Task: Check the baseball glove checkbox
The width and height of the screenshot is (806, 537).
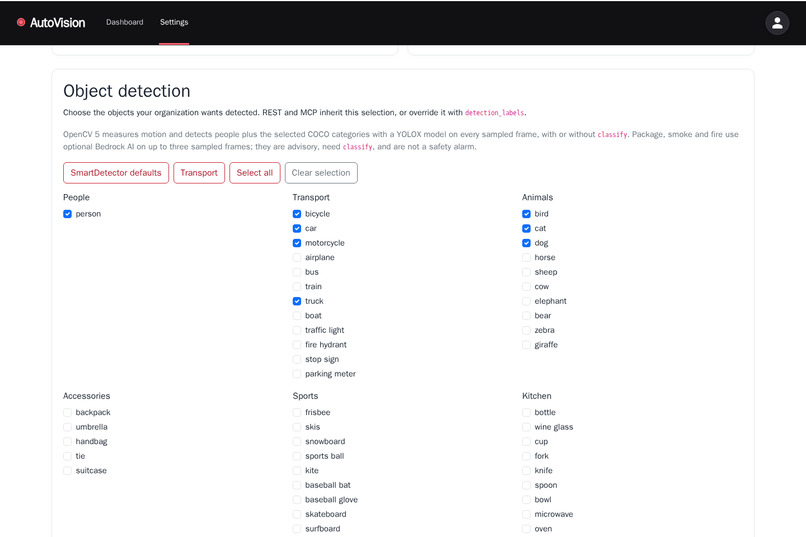Action: [297, 499]
